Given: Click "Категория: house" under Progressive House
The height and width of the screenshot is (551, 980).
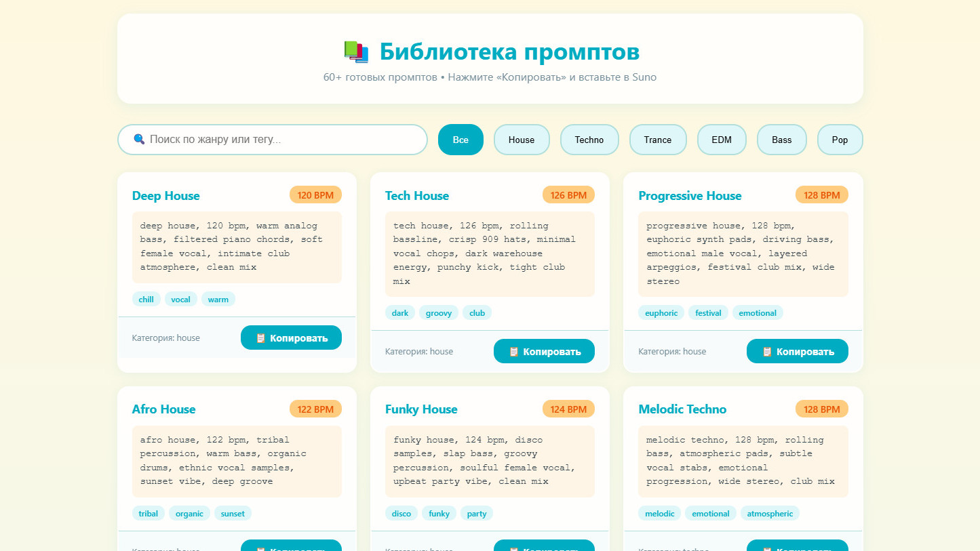Looking at the screenshot, I should point(672,351).
